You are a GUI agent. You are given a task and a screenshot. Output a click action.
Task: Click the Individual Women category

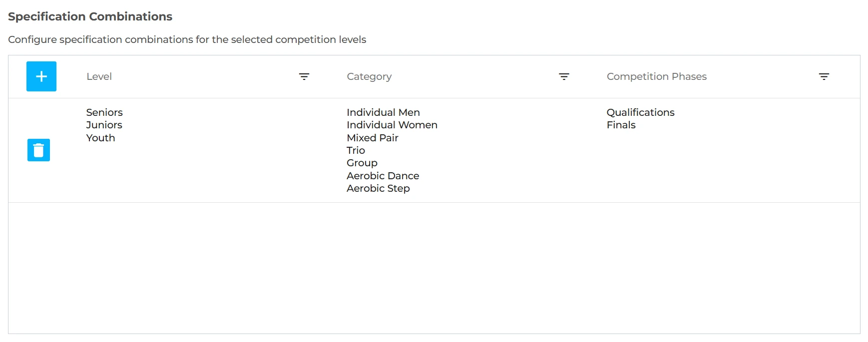[x=392, y=125]
